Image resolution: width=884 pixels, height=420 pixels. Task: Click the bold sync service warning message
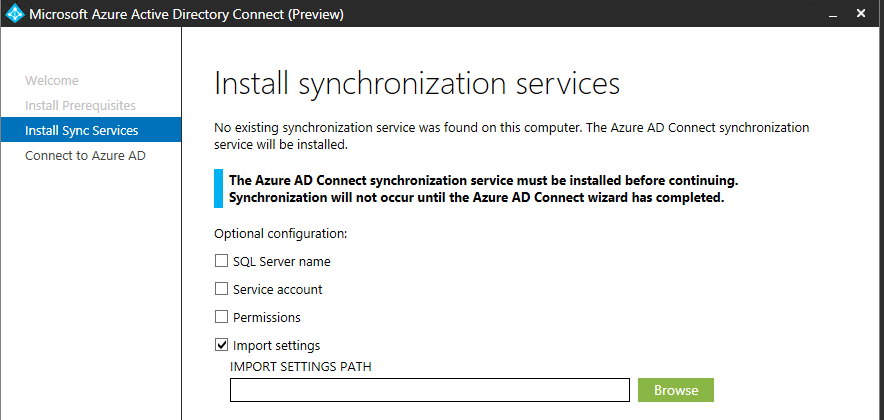[x=483, y=189]
